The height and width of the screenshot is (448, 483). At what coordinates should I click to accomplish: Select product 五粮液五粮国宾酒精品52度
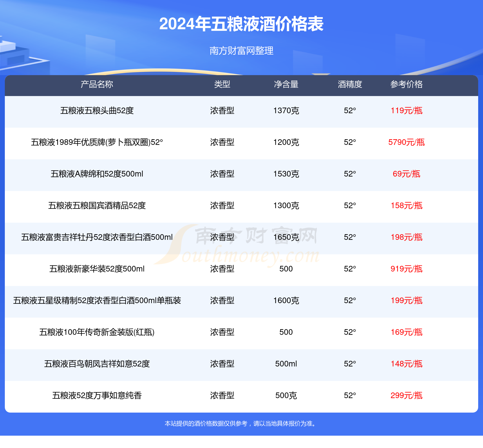97,205
